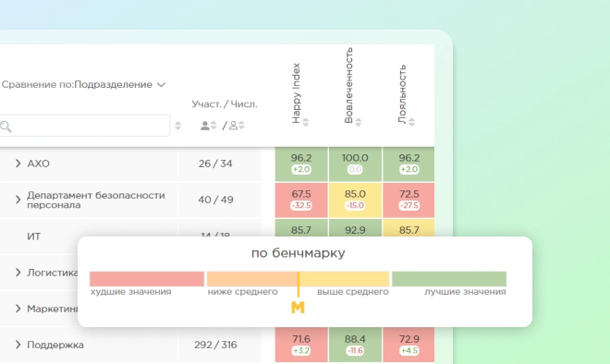Expand the Поддержка row

coord(18,345)
